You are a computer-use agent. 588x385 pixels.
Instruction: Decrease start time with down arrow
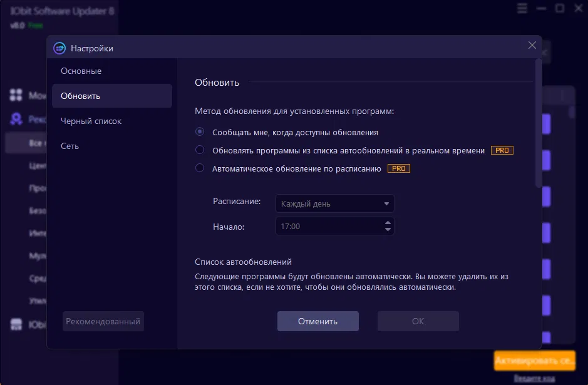click(388, 229)
